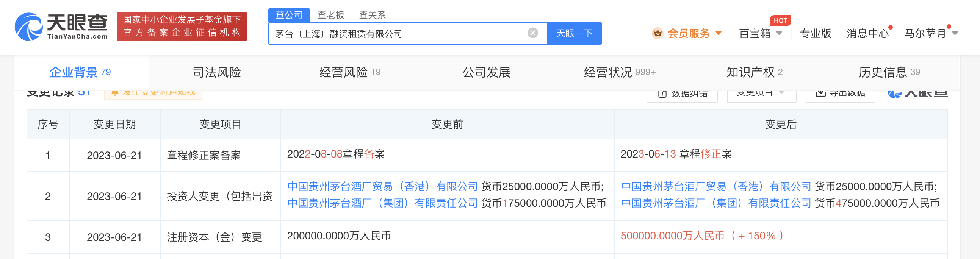Open the 经营风险 tab

(x=350, y=72)
